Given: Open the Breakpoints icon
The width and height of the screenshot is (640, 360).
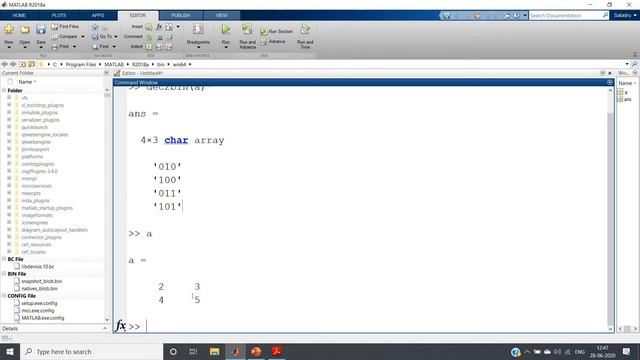Looking at the screenshot, I should coord(198,29).
